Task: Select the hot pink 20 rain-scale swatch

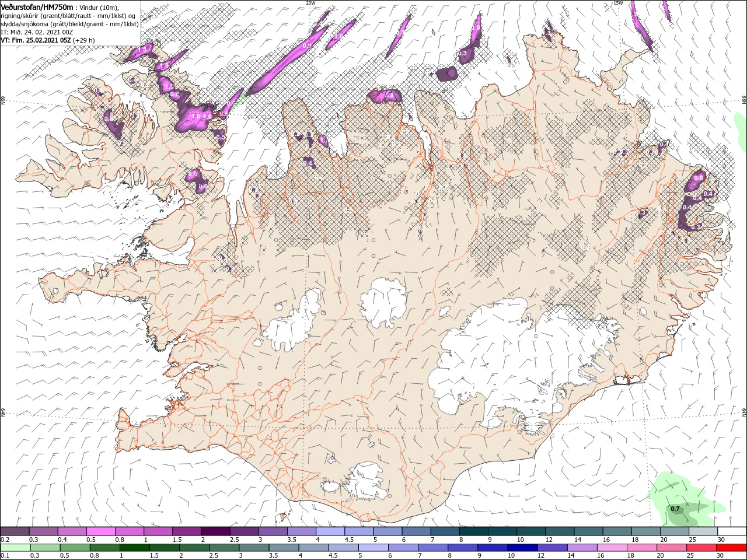Action: pos(672,548)
